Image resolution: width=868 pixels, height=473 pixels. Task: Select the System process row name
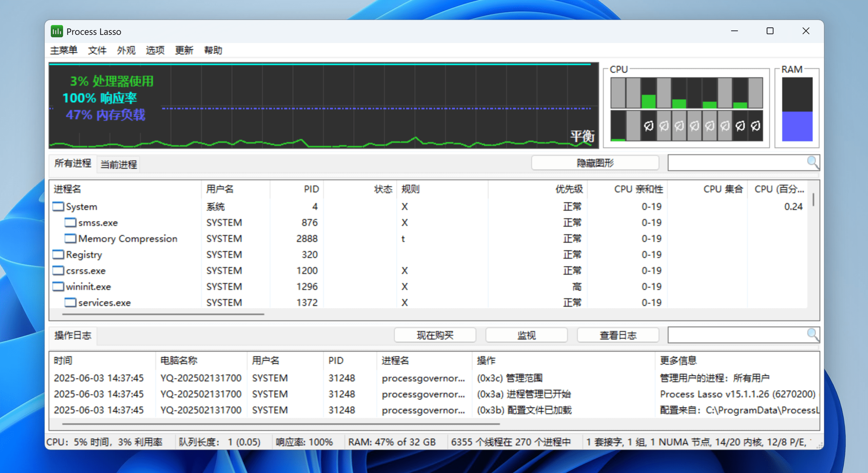point(81,207)
